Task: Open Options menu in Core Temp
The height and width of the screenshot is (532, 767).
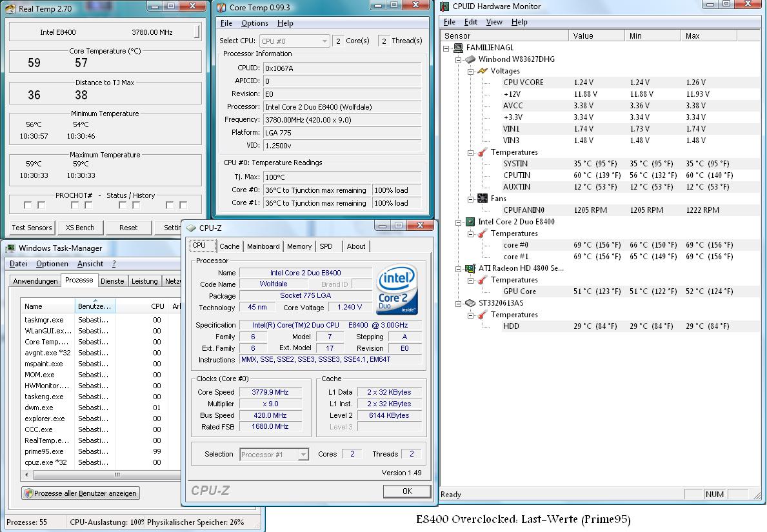Action: coord(254,23)
